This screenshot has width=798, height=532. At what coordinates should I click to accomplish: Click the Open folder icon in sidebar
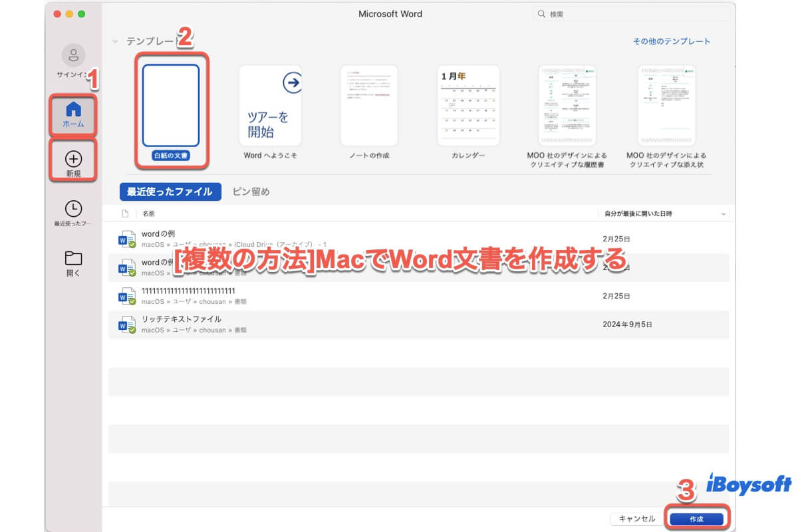[73, 258]
